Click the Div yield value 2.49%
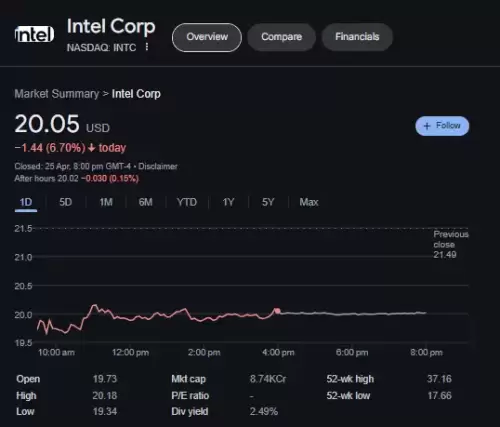Viewport: 500px width, 427px height. [x=264, y=412]
